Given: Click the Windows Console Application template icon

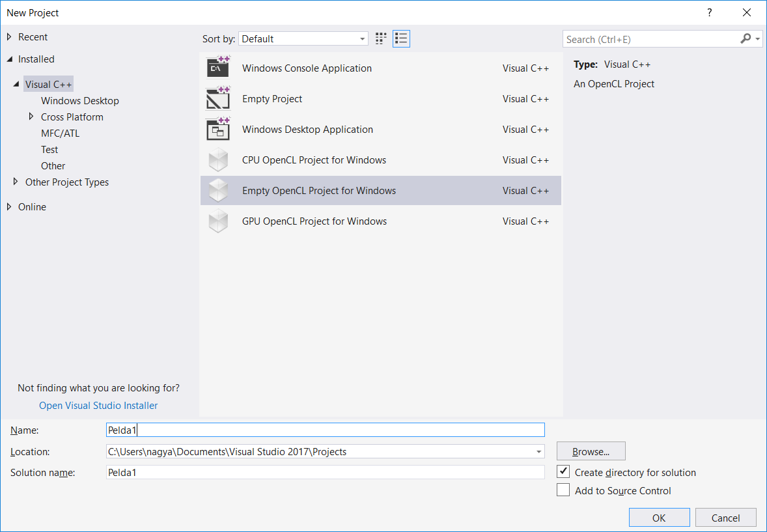Looking at the screenshot, I should coord(218,68).
